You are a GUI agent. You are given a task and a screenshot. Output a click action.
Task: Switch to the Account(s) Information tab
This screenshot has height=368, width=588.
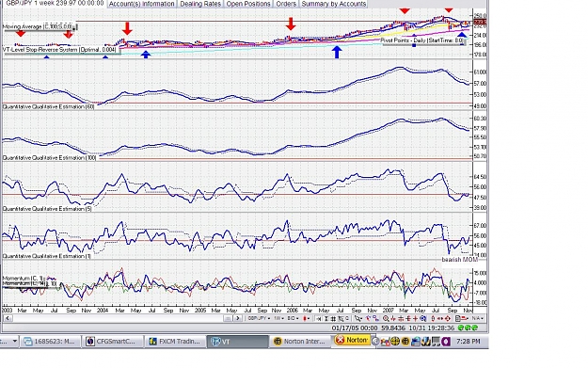[x=142, y=4]
